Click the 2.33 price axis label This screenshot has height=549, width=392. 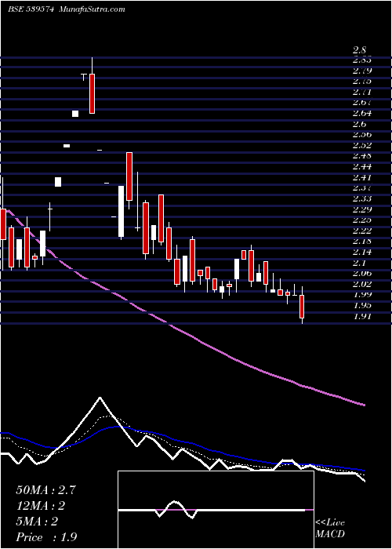(x=362, y=198)
